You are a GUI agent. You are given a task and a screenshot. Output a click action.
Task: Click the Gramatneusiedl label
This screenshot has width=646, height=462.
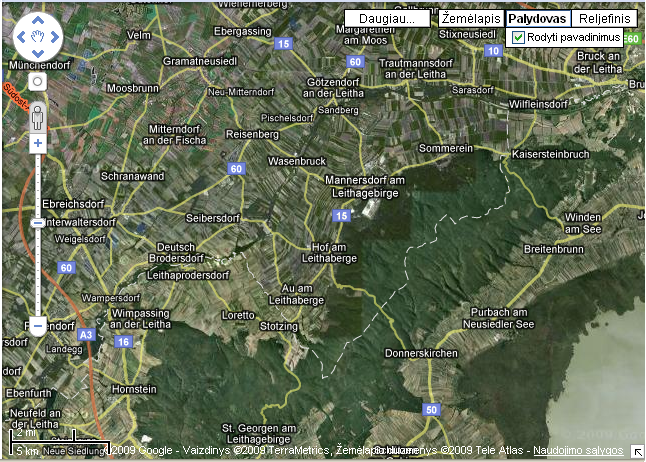point(200,61)
